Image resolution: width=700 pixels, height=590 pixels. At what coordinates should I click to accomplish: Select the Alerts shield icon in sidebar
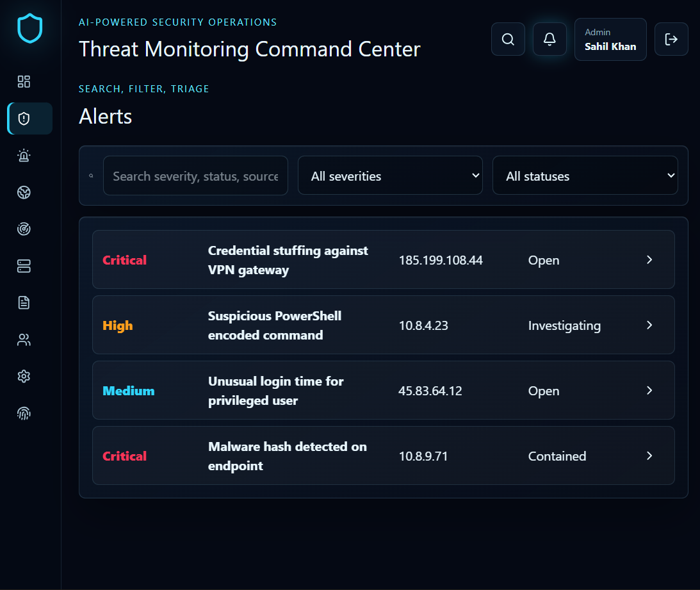[x=24, y=119]
